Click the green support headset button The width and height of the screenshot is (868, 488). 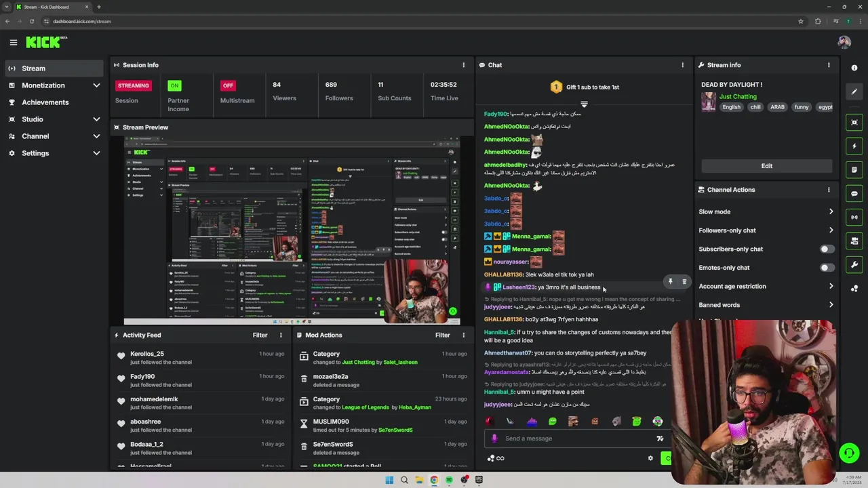tap(849, 453)
